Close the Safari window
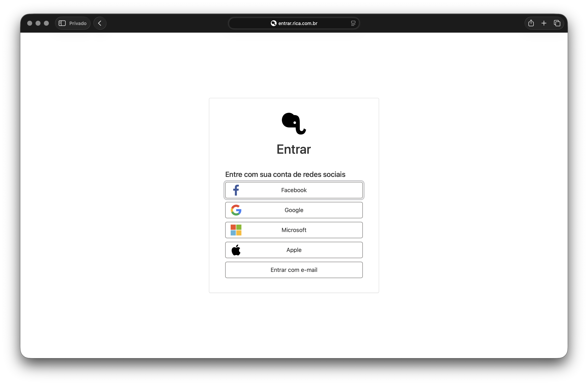This screenshot has height=385, width=588. point(30,23)
